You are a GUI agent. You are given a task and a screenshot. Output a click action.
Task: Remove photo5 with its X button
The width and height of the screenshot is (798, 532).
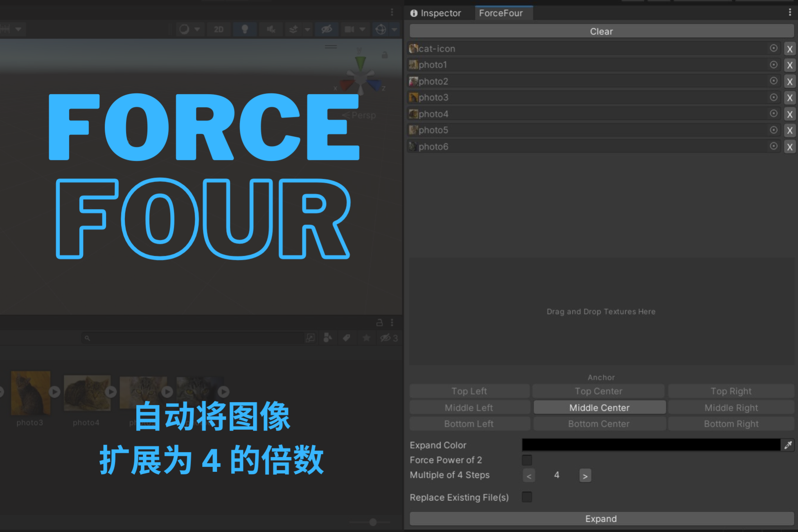pos(790,131)
